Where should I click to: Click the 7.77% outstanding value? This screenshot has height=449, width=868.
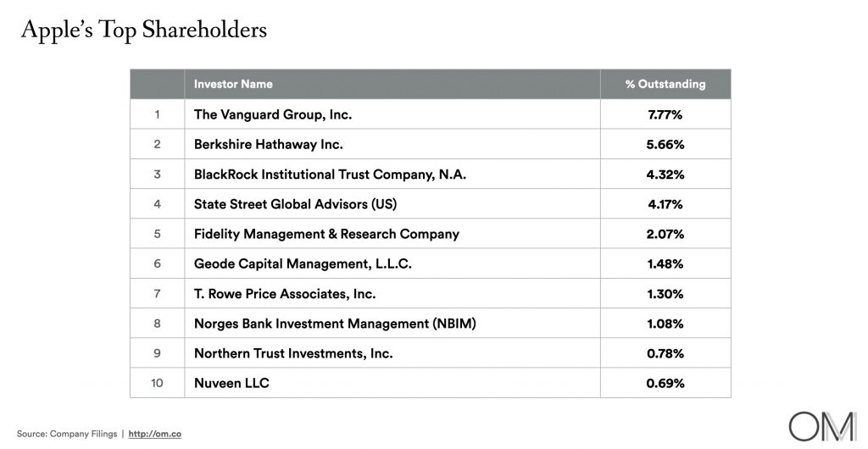click(x=665, y=114)
